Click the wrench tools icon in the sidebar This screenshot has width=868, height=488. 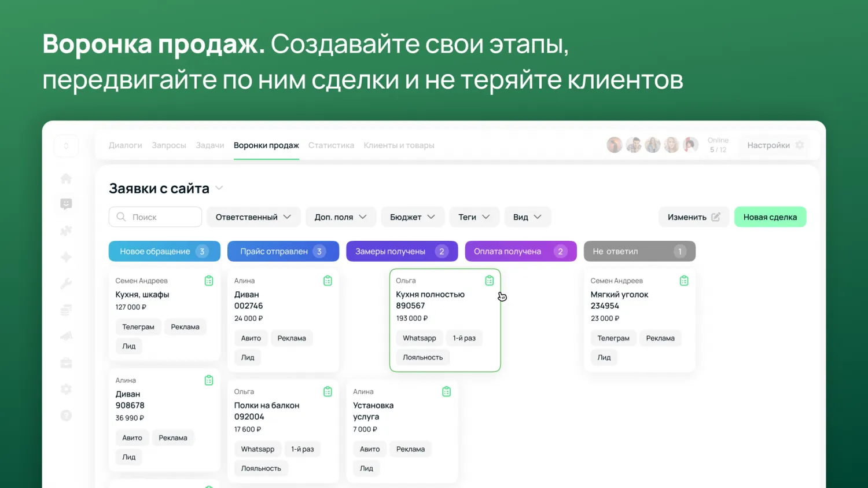point(66,284)
